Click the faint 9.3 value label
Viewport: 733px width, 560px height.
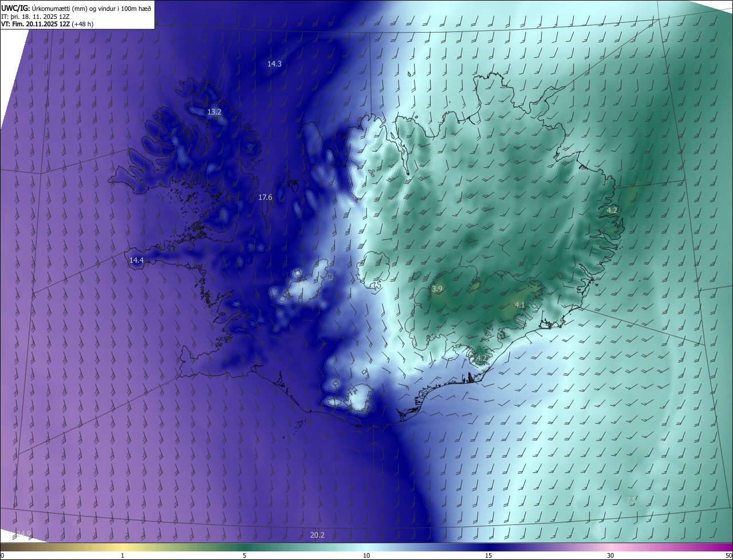coord(598,529)
